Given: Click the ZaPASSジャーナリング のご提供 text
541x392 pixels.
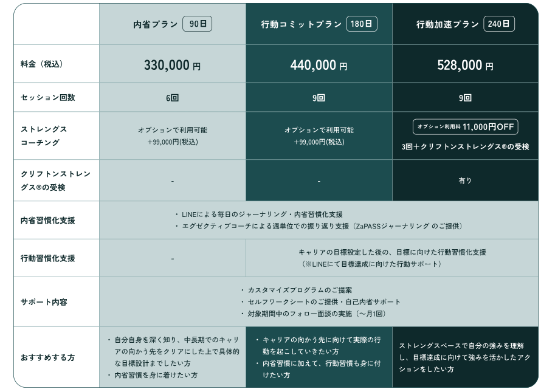Looking at the screenshot, I should (x=422, y=226).
